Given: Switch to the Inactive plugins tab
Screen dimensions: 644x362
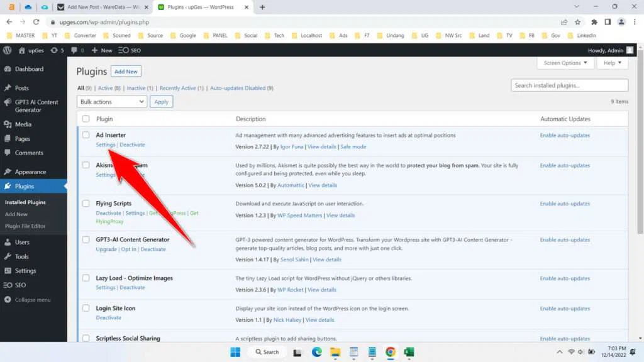Looking at the screenshot, I should pos(138,88).
